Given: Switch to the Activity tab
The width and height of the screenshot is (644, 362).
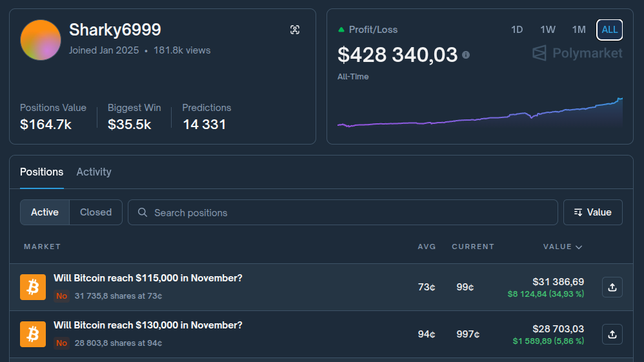Looking at the screenshot, I should click(x=94, y=172).
